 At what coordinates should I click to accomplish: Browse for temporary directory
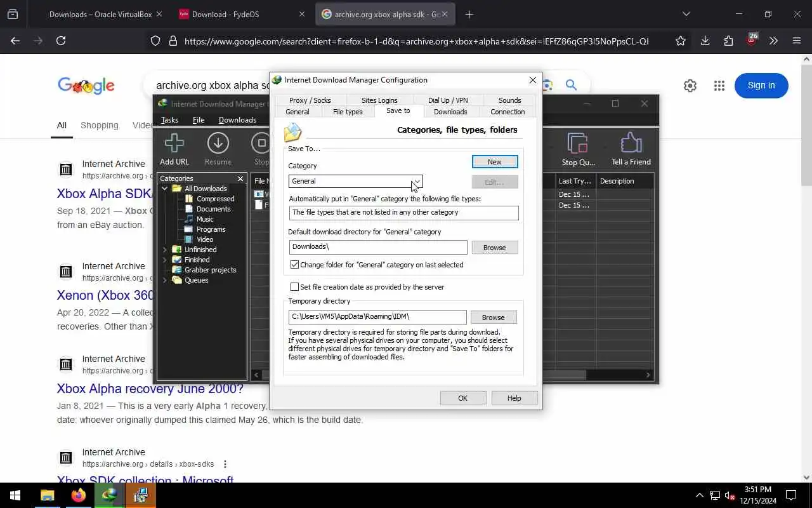coord(493,317)
